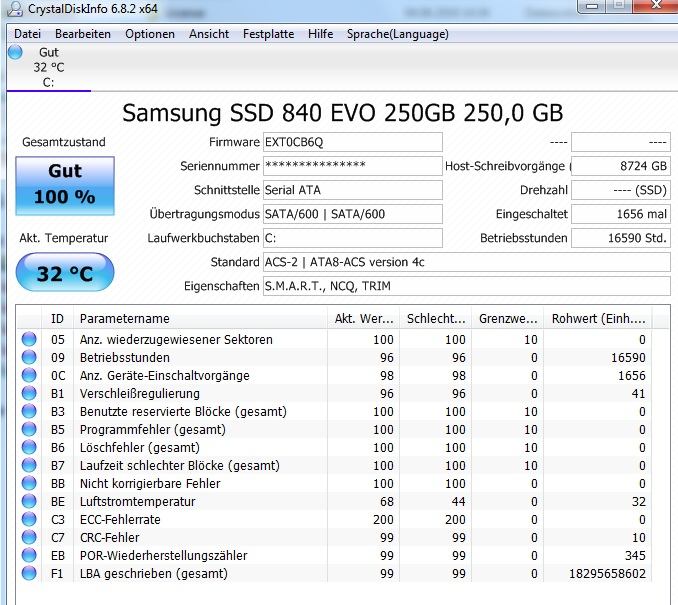The width and height of the screenshot is (678, 605).
Task: Click the Übertragungsmodus field SATA/600
Action: (352, 214)
